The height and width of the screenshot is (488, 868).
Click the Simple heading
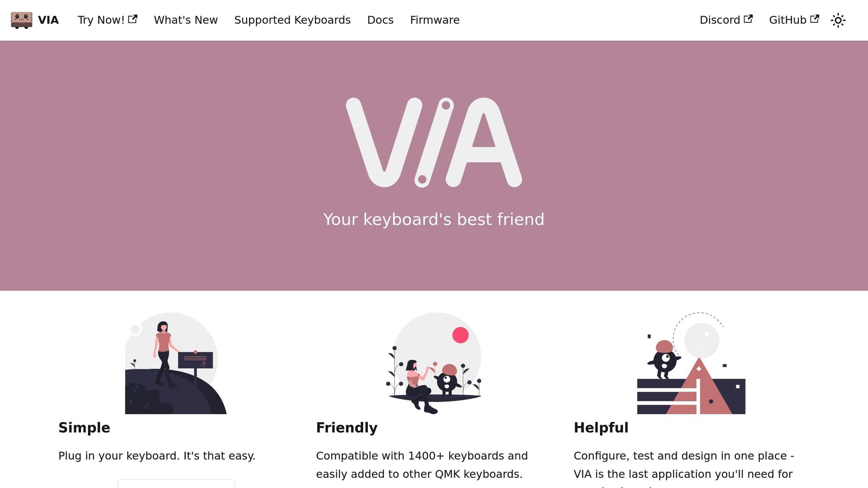point(84,427)
